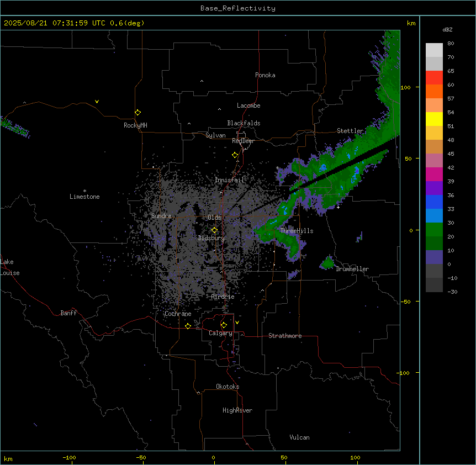Click the Sylvan label on map
Viewport: 476px width, 465px height.
(x=215, y=135)
